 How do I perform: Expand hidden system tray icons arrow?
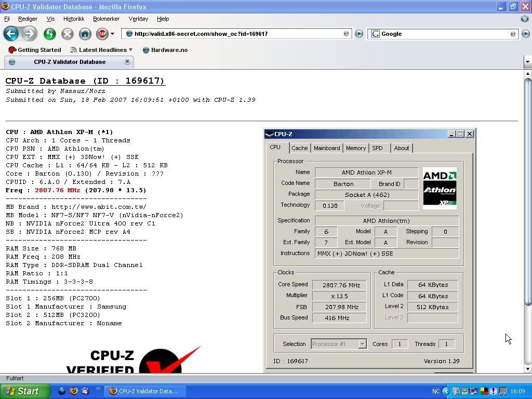click(446, 392)
